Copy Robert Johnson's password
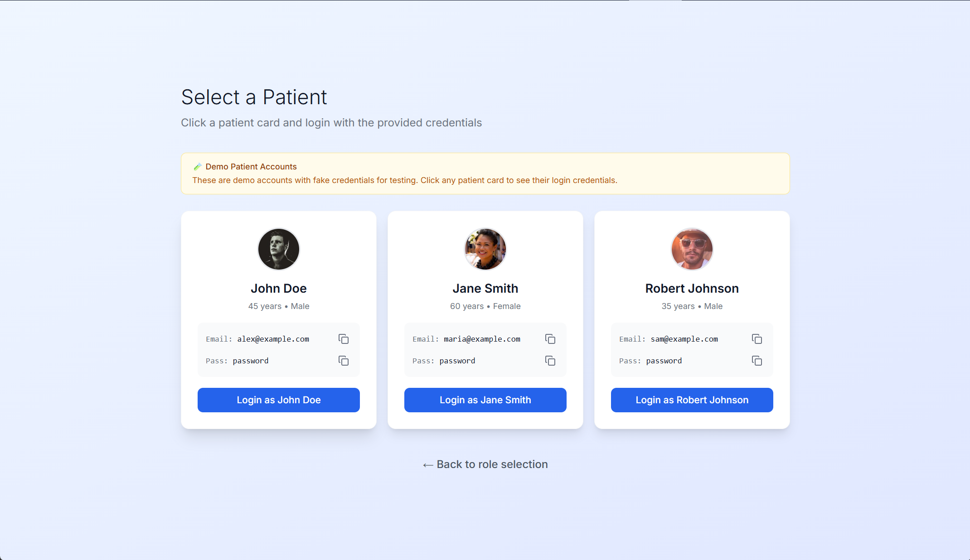970x560 pixels. pos(757,361)
